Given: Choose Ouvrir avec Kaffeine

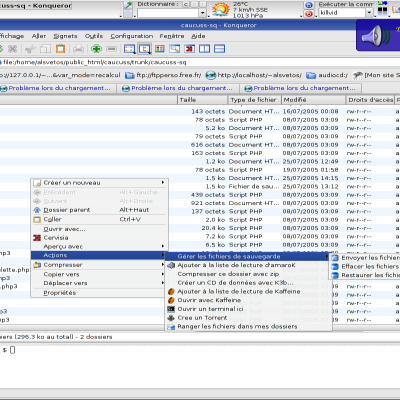Looking at the screenshot, I should [249, 300].
